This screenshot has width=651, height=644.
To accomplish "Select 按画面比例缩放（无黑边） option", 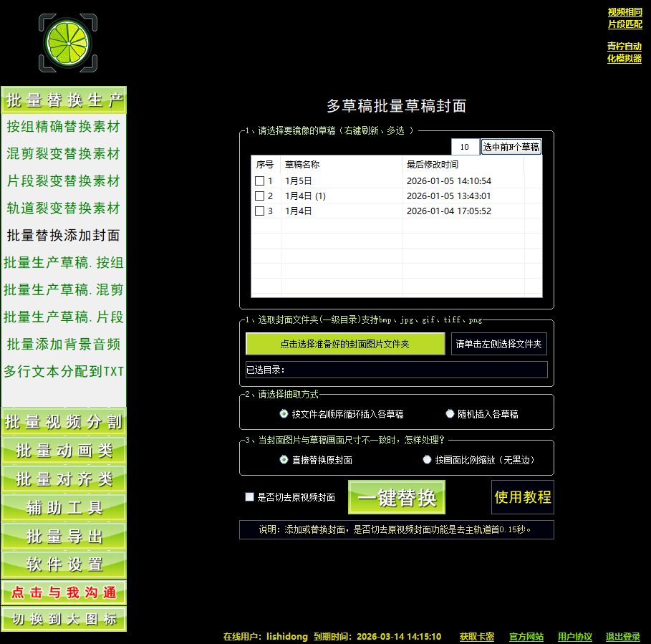I will pos(427,459).
